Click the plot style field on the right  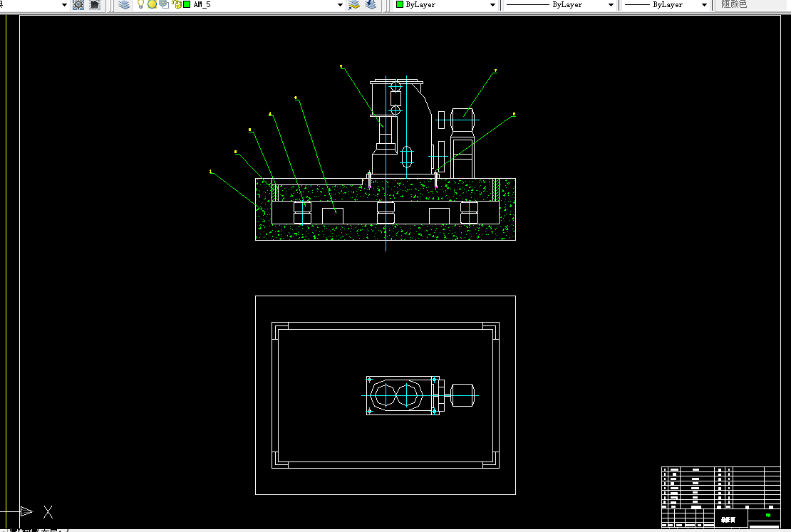point(753,5)
